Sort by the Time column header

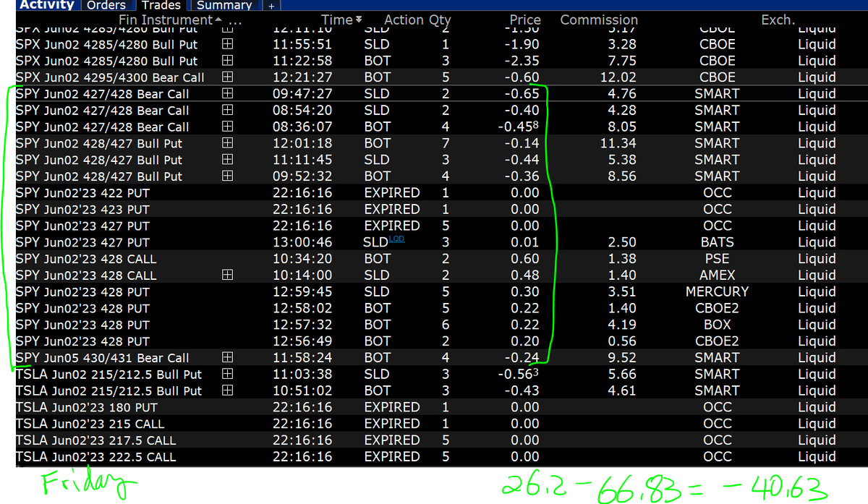(x=341, y=20)
